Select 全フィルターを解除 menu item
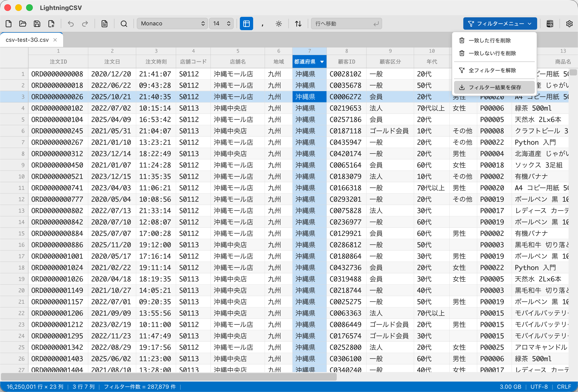578x392 pixels. click(x=494, y=70)
